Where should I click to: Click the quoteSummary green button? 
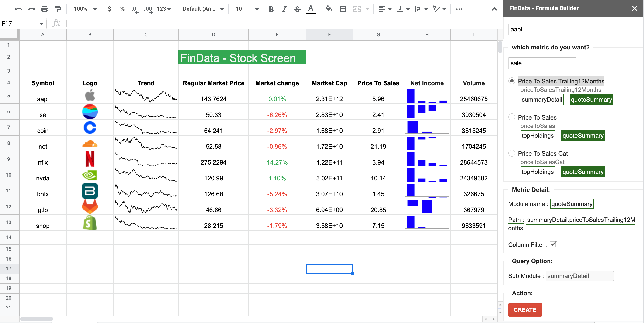click(x=591, y=99)
